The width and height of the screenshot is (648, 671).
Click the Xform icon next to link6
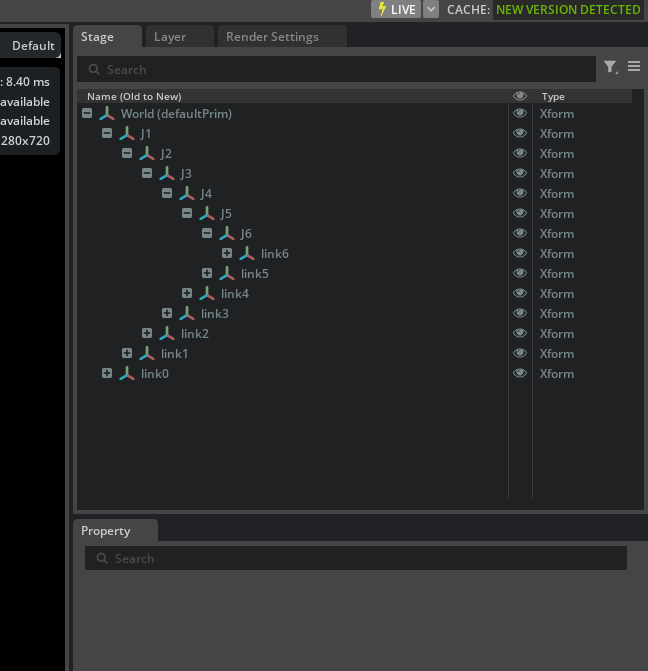[247, 254]
